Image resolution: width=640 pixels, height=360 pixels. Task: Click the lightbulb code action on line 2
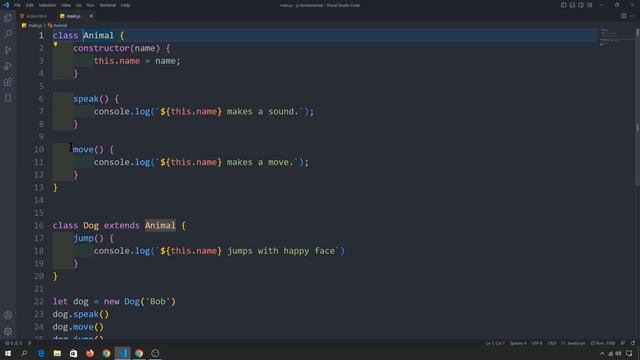(x=56, y=44)
